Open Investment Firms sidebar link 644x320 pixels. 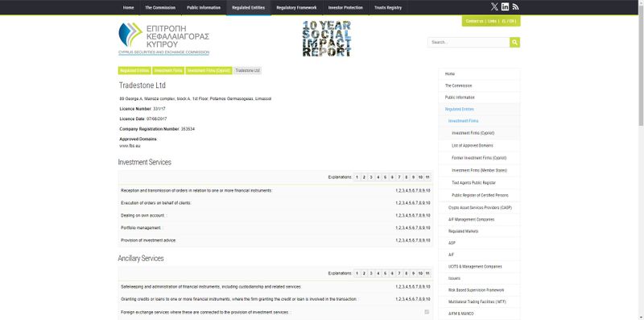(x=479, y=121)
